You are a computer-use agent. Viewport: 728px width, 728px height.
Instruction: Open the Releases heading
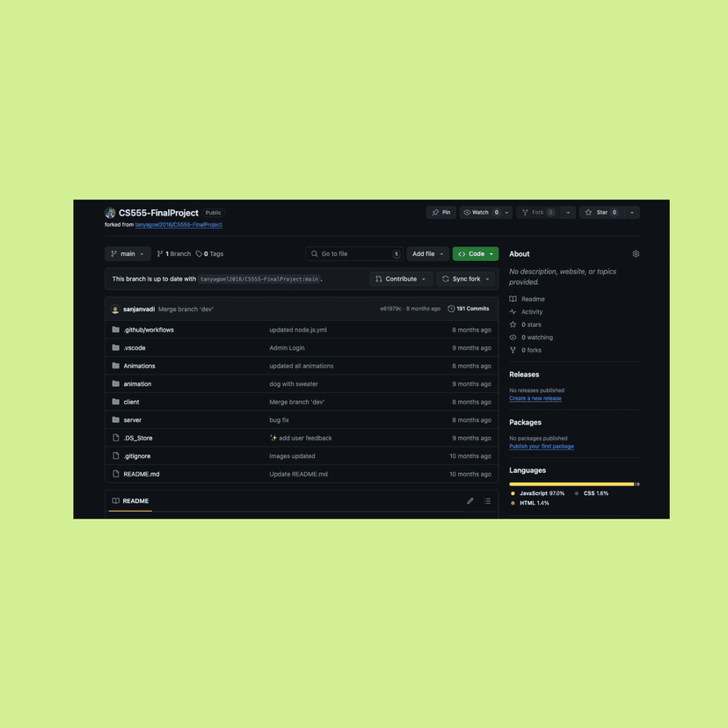coord(524,375)
